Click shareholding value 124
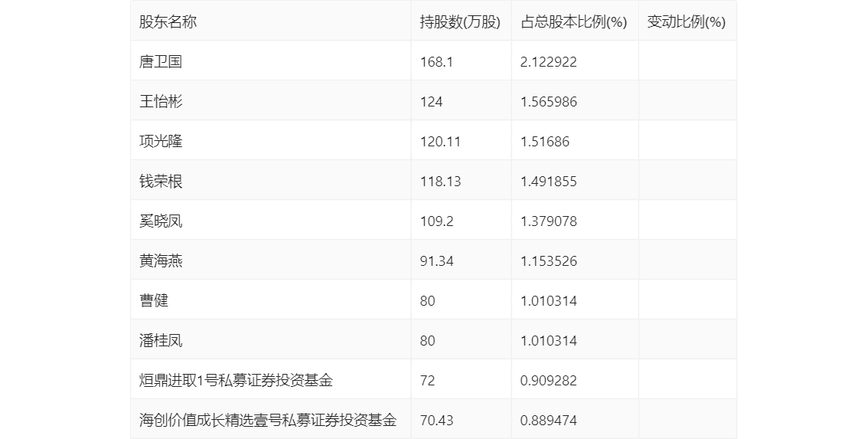The height and width of the screenshot is (439, 868). point(431,101)
